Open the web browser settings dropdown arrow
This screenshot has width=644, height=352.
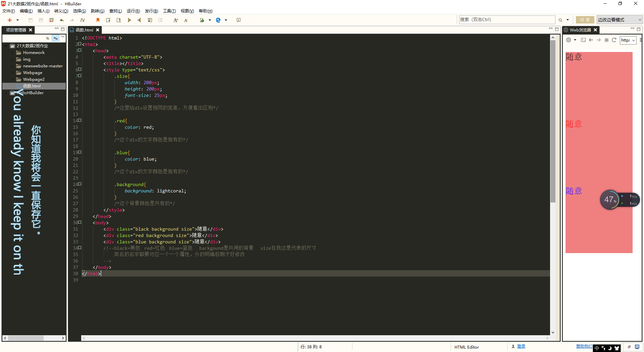click(575, 40)
